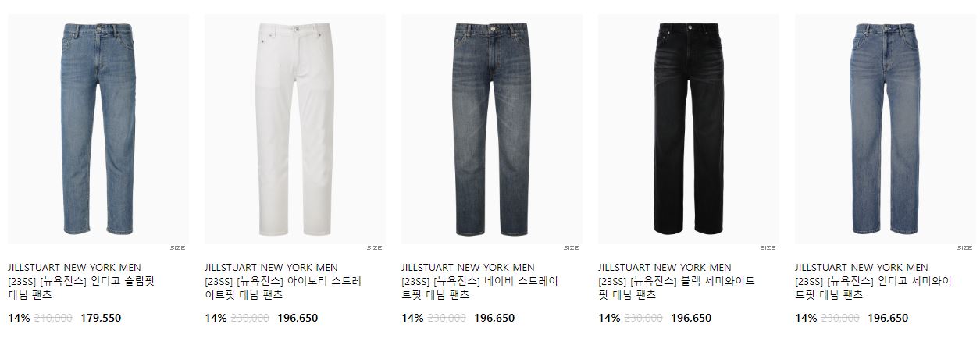Show SIZE under the navy straight jeans
Image resolution: width=980 pixels, height=356 pixels.
tap(571, 248)
